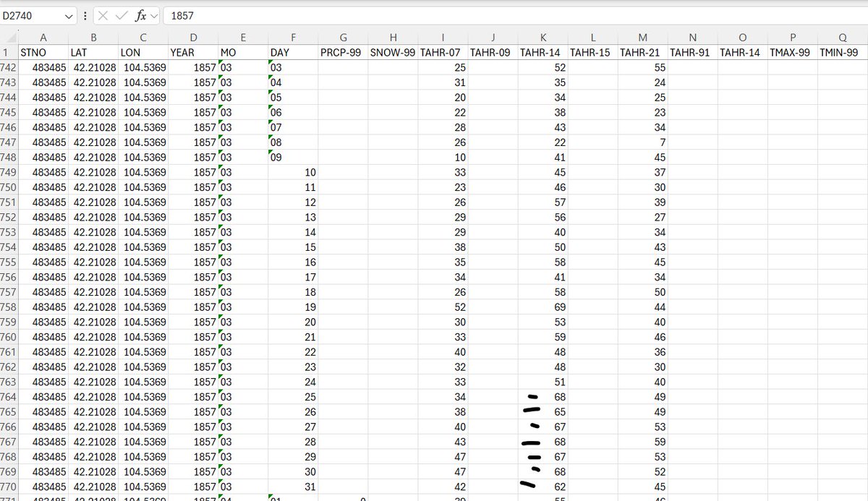Image resolution: width=868 pixels, height=501 pixels.
Task: Select the TMIN-99 header cell
Action: [843, 53]
